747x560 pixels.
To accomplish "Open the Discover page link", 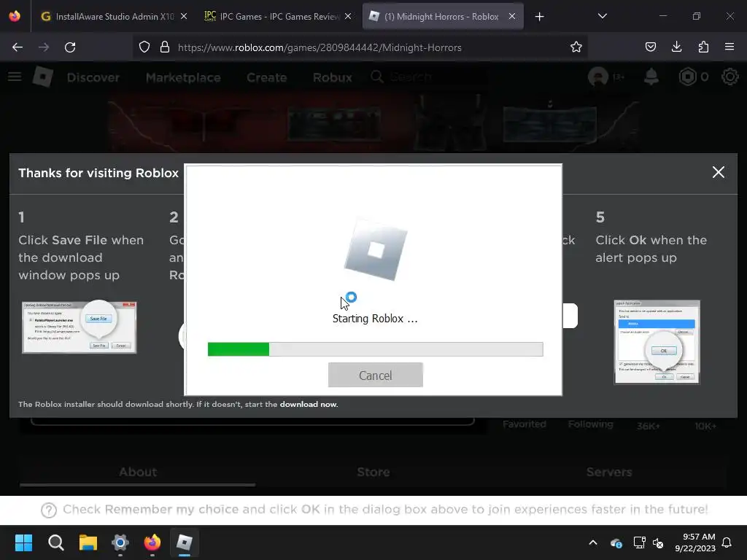I will pyautogui.click(x=93, y=77).
